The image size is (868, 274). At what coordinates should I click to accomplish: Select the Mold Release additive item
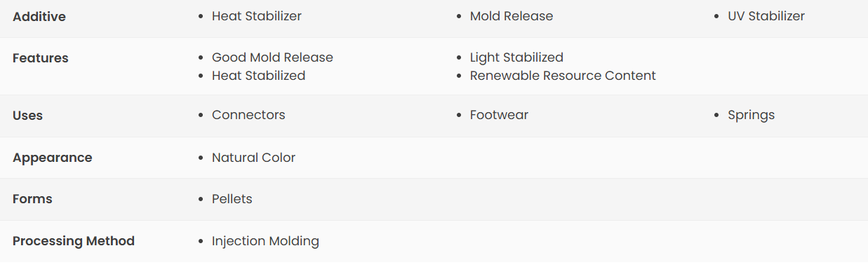(511, 16)
